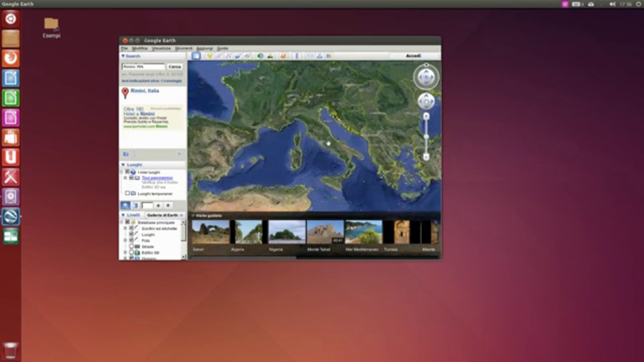Toggle the sidebar visibility toolbar button

click(196, 56)
